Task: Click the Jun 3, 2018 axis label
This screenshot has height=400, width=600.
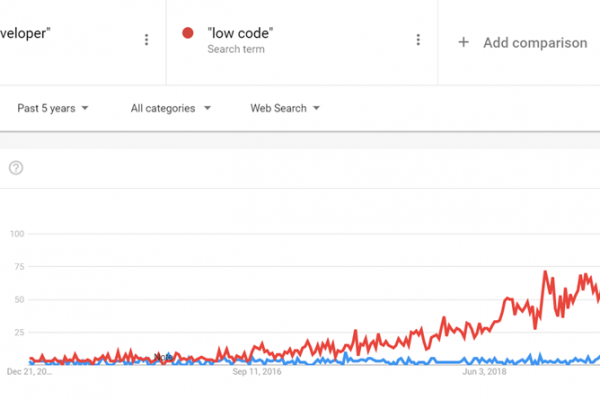Action: (484, 372)
